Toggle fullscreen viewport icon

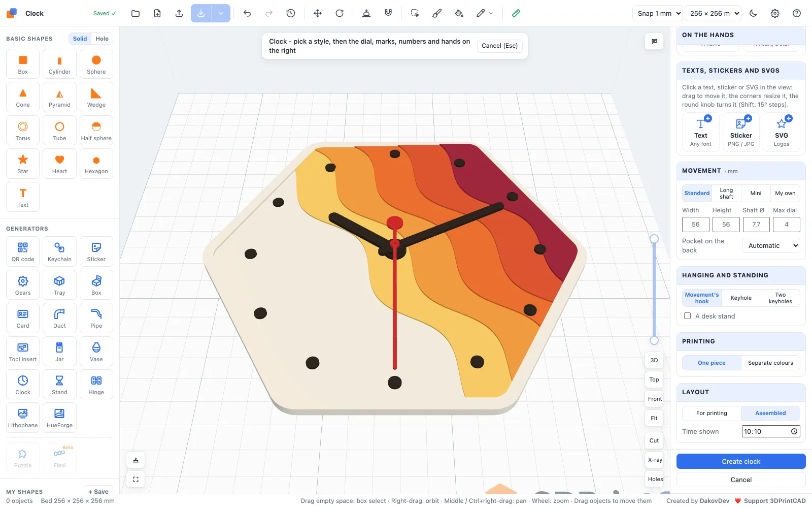(136, 479)
